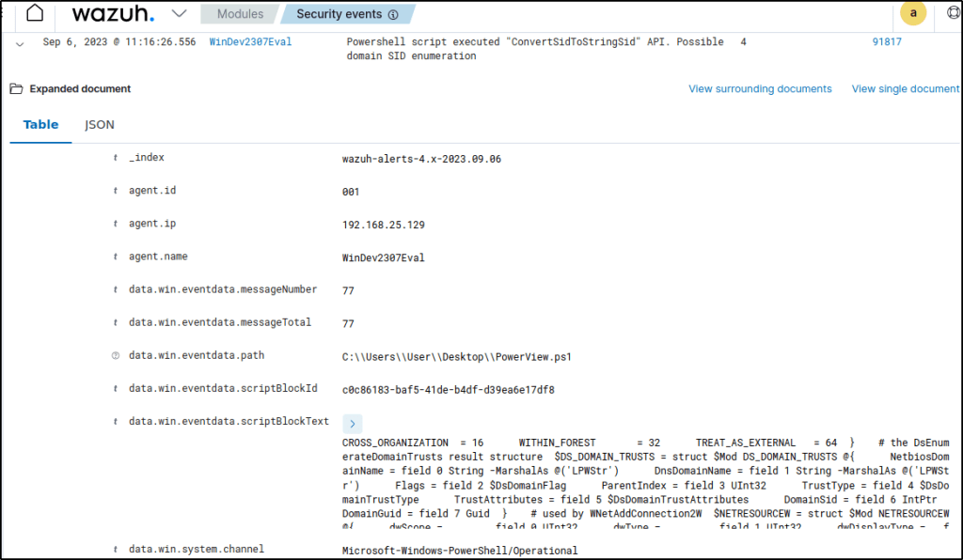963x560 pixels.
Task: Open the WinDev2307Eval agent link
Action: (250, 42)
